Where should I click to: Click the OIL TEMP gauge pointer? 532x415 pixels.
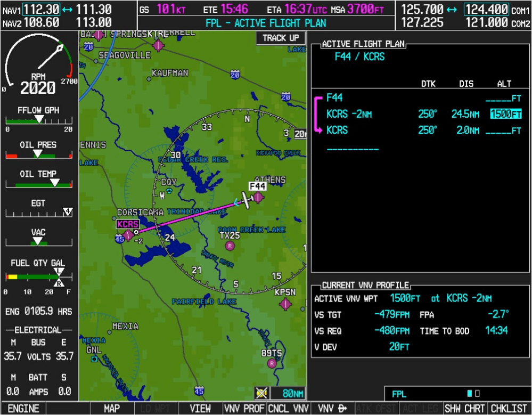click(54, 183)
